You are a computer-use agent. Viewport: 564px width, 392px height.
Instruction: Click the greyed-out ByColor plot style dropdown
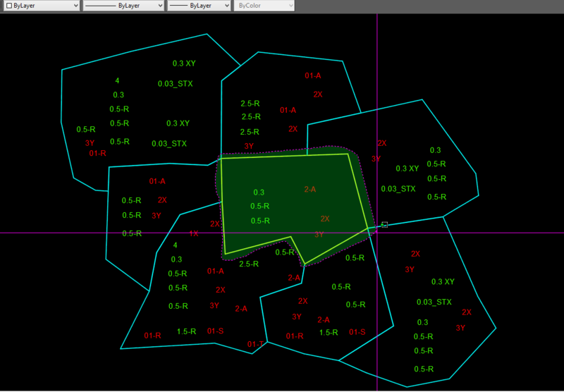pyautogui.click(x=264, y=6)
